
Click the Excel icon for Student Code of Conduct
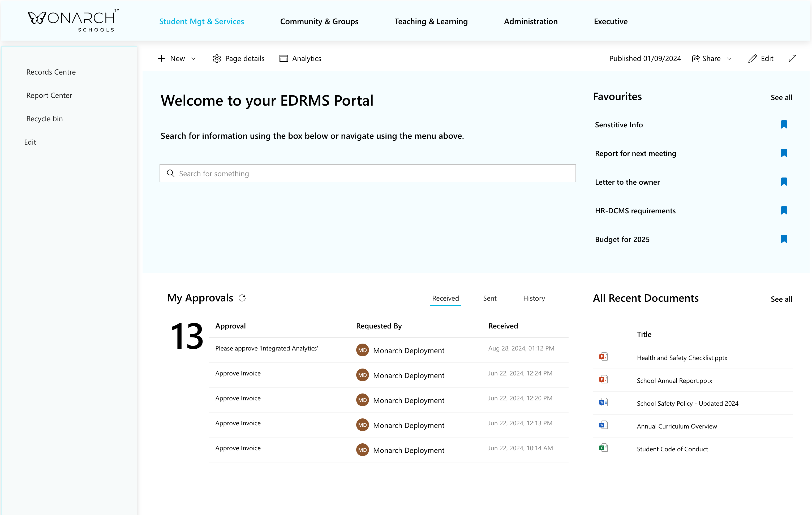pos(603,448)
